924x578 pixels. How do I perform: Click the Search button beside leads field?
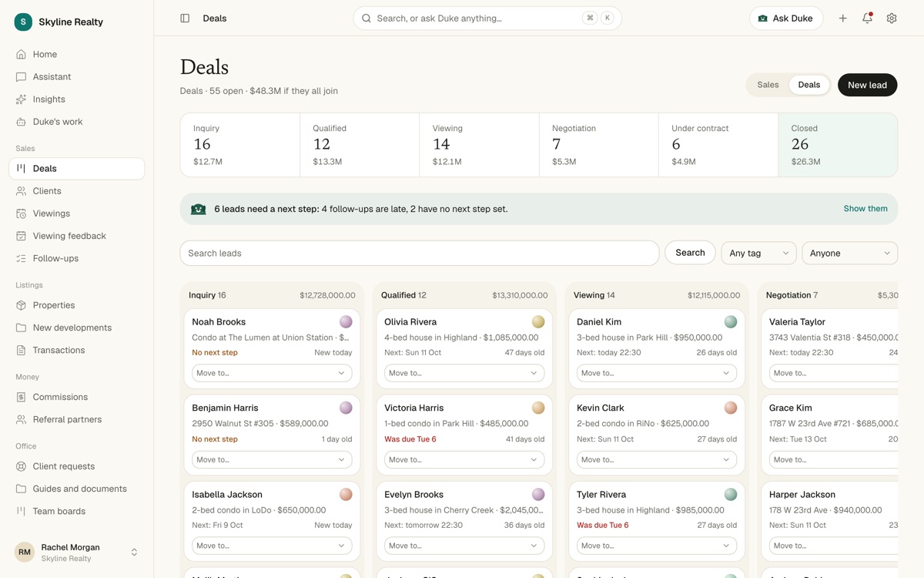690,253
